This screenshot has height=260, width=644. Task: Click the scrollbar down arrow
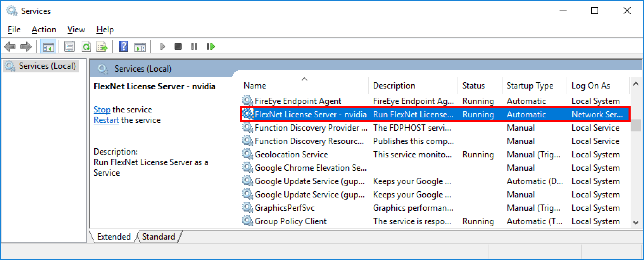point(636,222)
